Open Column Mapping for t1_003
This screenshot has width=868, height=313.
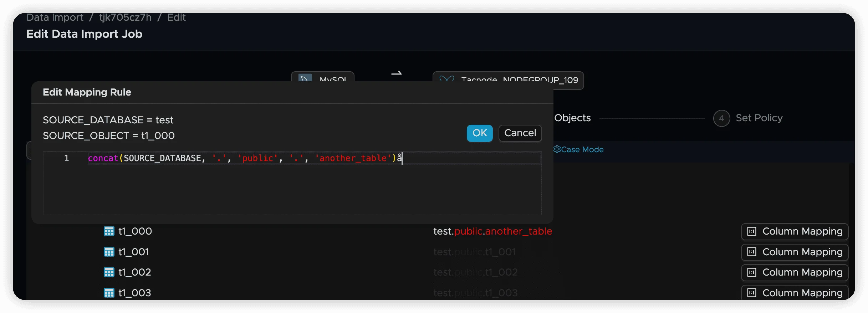pyautogui.click(x=795, y=293)
